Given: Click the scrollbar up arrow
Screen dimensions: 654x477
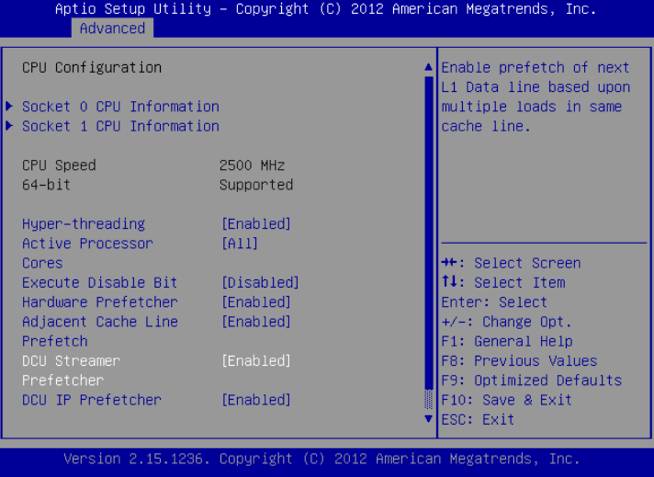Looking at the screenshot, I should click(428, 67).
